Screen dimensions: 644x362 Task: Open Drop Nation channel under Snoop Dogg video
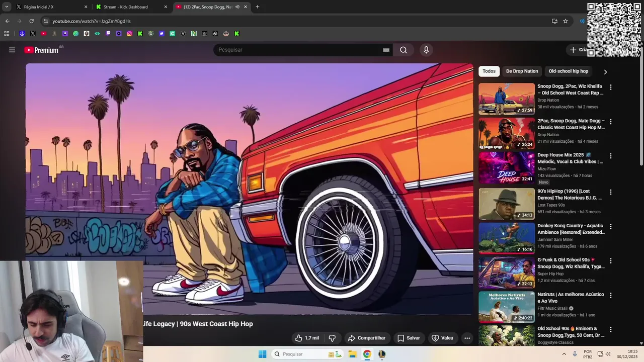click(x=548, y=100)
